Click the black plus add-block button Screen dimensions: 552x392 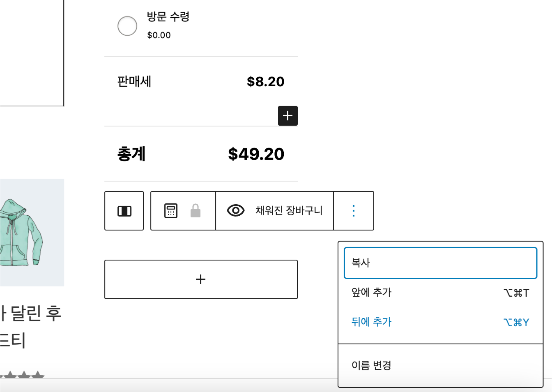pos(288,115)
